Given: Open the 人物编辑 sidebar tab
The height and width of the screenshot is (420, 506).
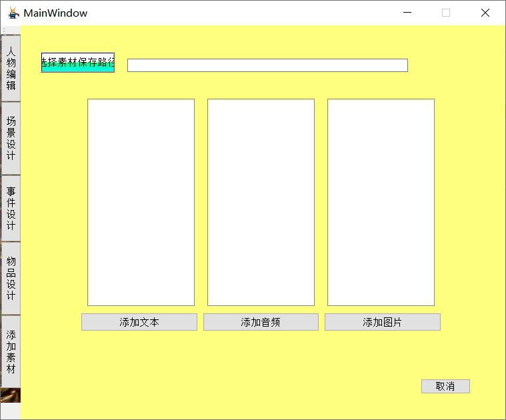Looking at the screenshot, I should point(11,68).
